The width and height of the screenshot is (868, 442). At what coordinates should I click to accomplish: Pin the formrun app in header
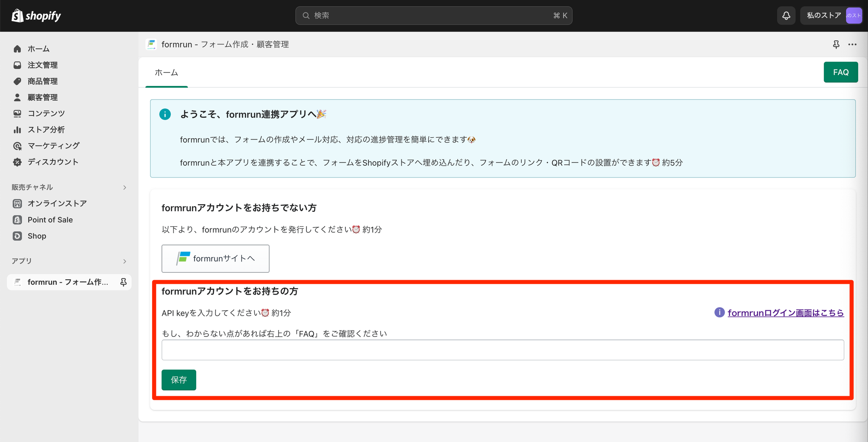coord(836,44)
